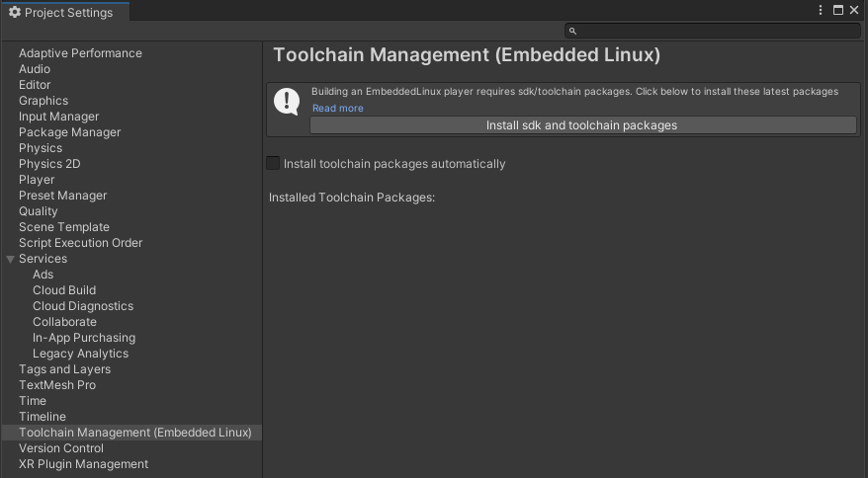Select Cloud Diagnostics under Services
868x478 pixels.
point(83,306)
